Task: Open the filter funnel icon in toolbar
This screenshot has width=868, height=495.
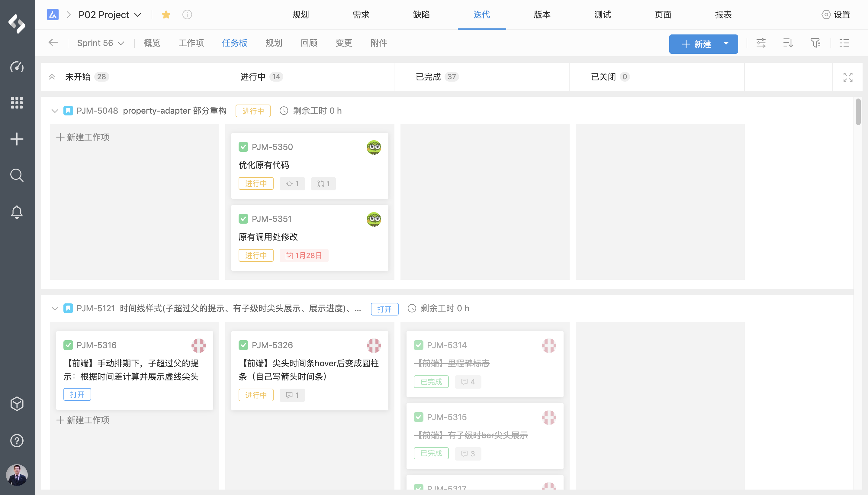Action: [x=815, y=43]
